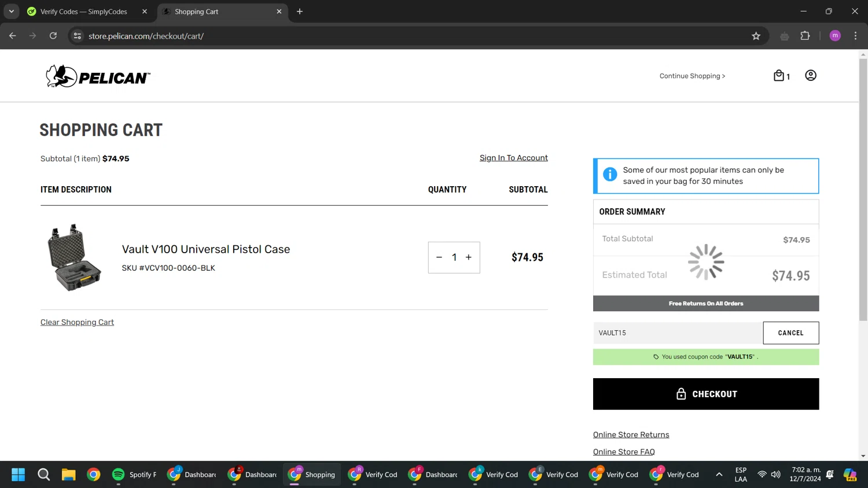Open the Online Store FAQ link
Screen dimensions: 868x488
point(624,452)
